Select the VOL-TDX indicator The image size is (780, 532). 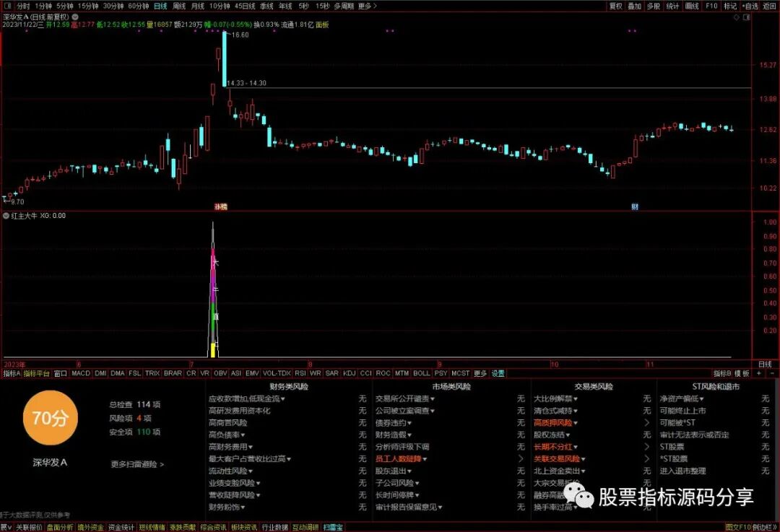pos(277,373)
